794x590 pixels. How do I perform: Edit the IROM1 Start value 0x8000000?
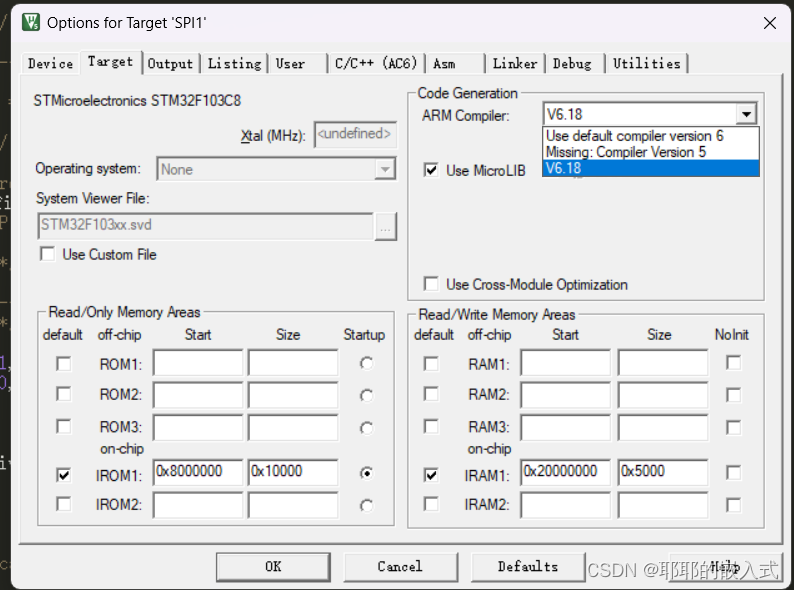[198, 473]
